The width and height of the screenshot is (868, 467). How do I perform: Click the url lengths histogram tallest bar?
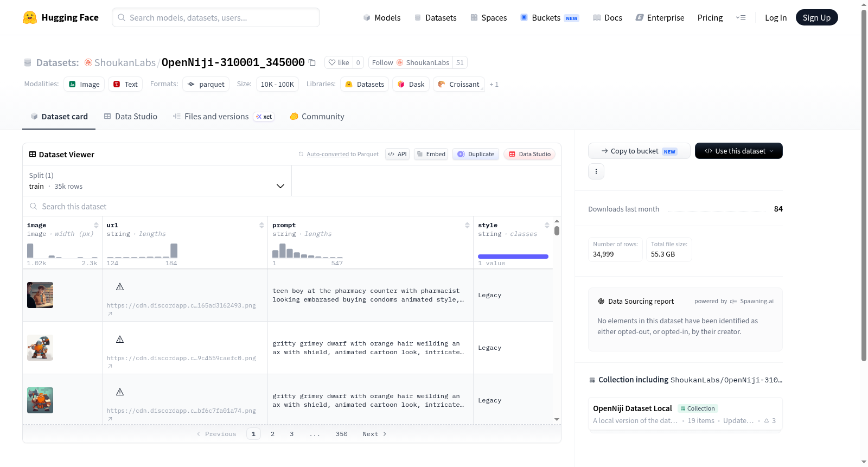[x=174, y=251]
